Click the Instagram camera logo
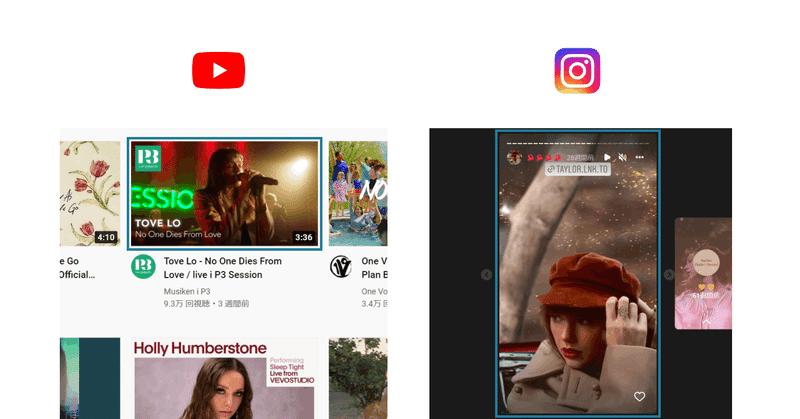 click(x=577, y=70)
